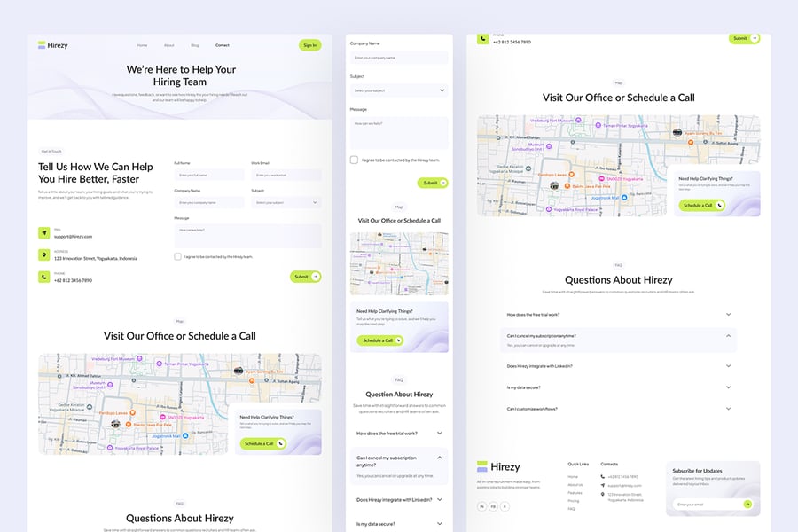Image resolution: width=798 pixels, height=532 pixels.
Task: Click the Hirezy logo in desktop header
Action: tap(53, 45)
